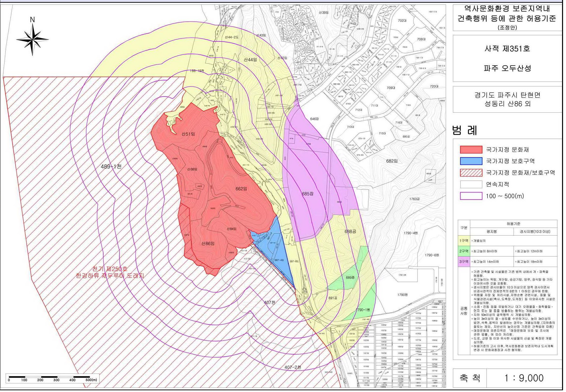Click the 489-1천 river parcel label
The image size is (566, 392).
pos(111,167)
